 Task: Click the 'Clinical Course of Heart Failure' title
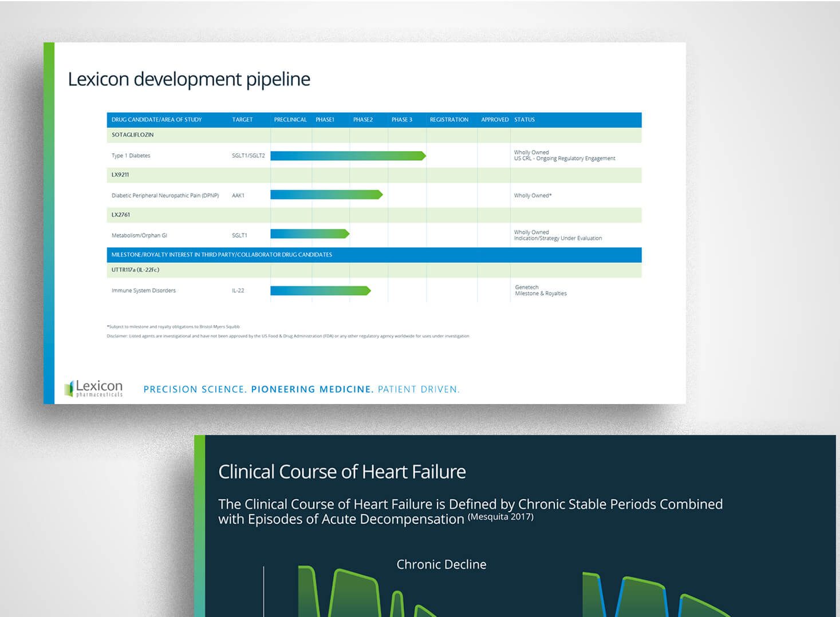[342, 472]
